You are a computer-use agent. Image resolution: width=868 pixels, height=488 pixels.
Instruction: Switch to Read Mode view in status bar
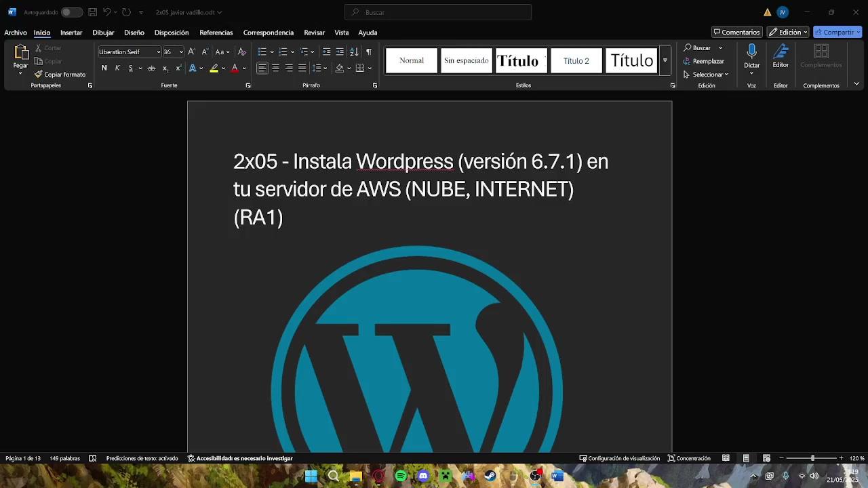[726, 458]
